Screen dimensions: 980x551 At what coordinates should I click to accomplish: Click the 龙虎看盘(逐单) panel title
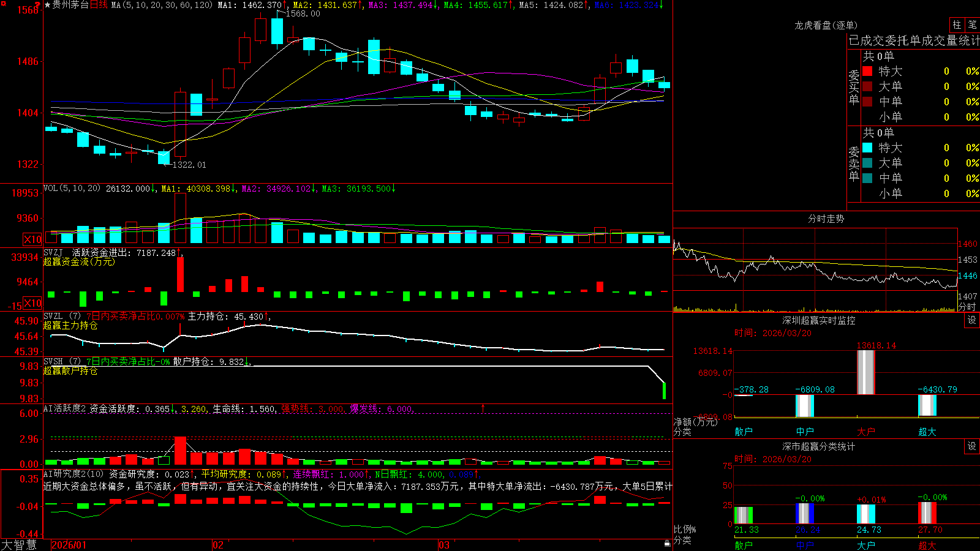(x=826, y=25)
